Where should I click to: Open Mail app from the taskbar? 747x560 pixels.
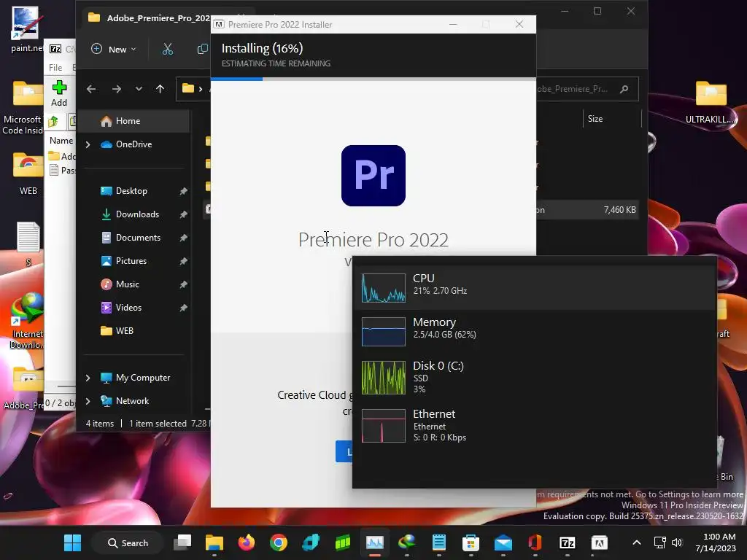tap(503, 542)
